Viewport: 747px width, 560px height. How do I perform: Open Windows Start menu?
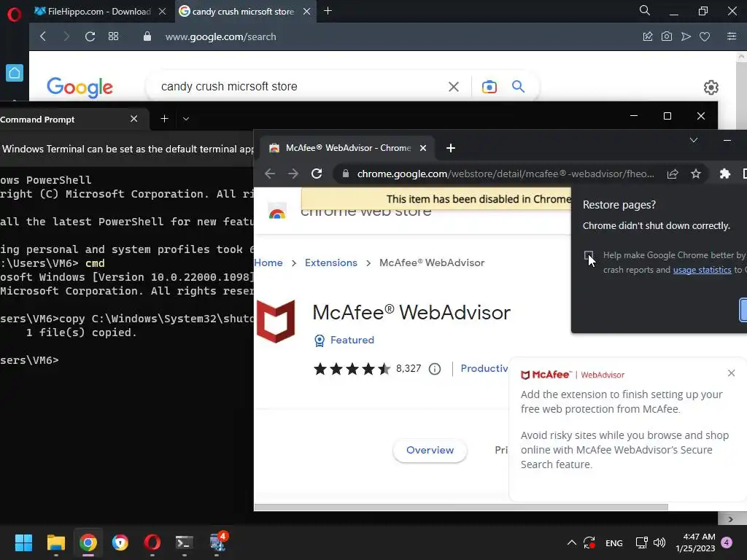pos(23,542)
